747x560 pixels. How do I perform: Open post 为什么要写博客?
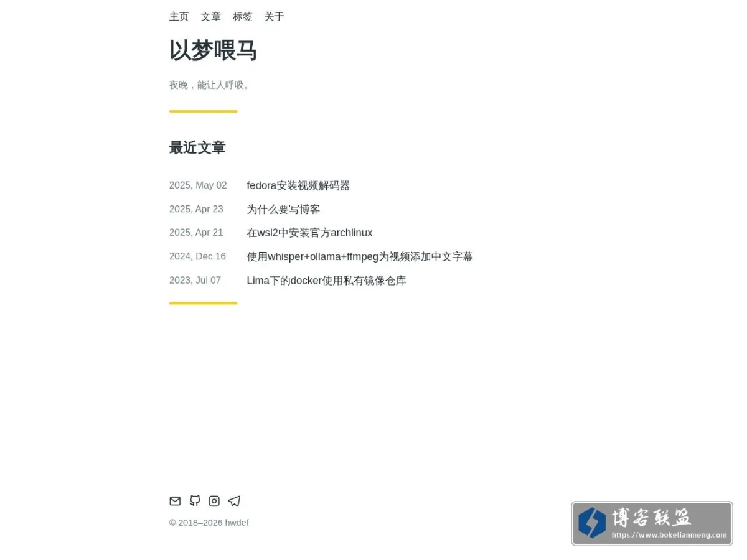[283, 209]
